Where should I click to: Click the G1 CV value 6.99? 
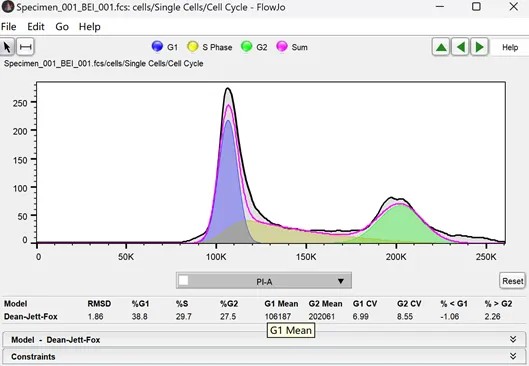361,316
